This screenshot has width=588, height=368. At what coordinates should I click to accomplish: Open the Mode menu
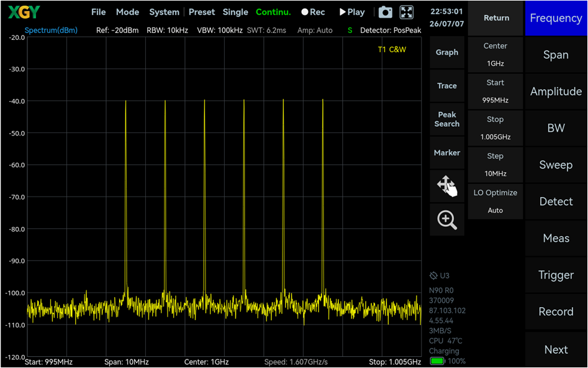[127, 12]
